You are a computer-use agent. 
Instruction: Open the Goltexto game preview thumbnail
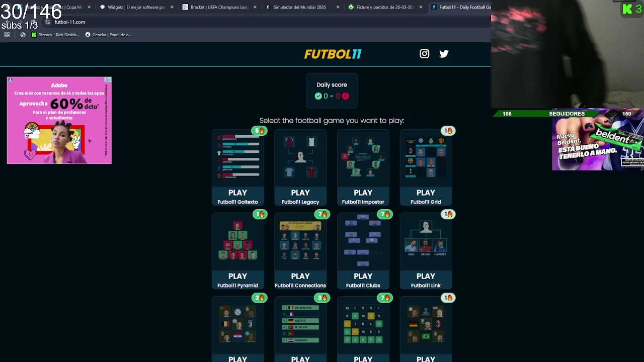(237, 157)
